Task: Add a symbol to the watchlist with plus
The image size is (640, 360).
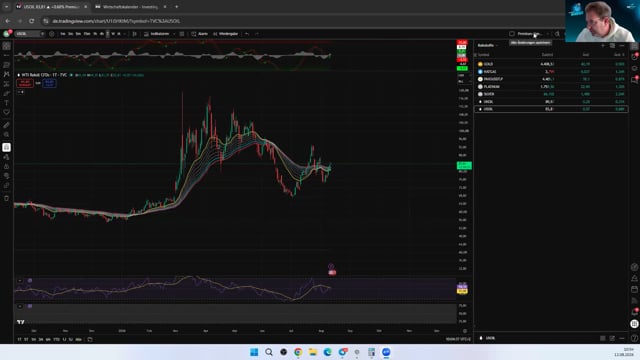Action: coord(603,45)
